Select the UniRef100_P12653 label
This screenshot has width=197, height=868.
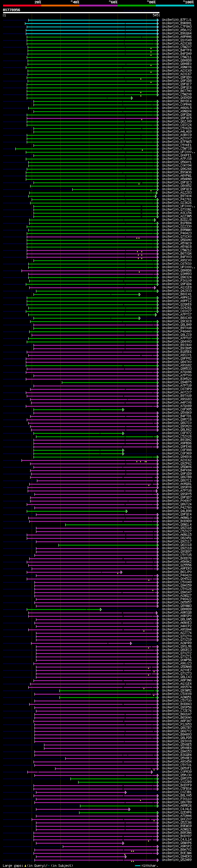pos(176,724)
